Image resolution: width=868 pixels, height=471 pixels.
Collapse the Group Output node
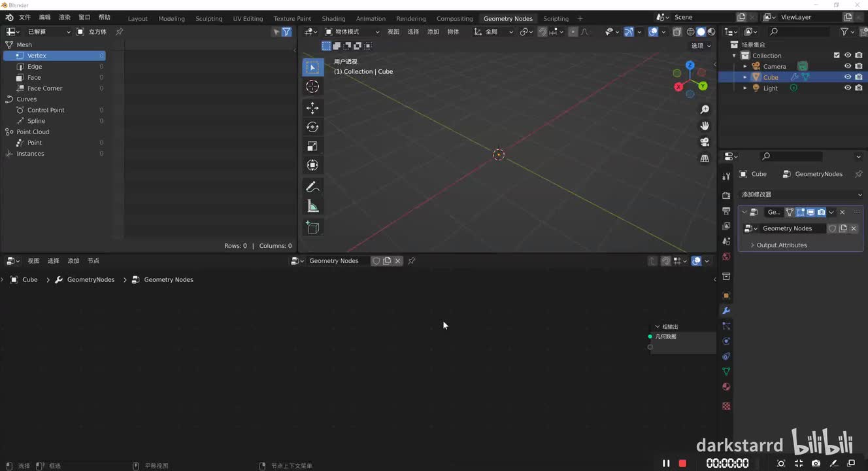658,326
